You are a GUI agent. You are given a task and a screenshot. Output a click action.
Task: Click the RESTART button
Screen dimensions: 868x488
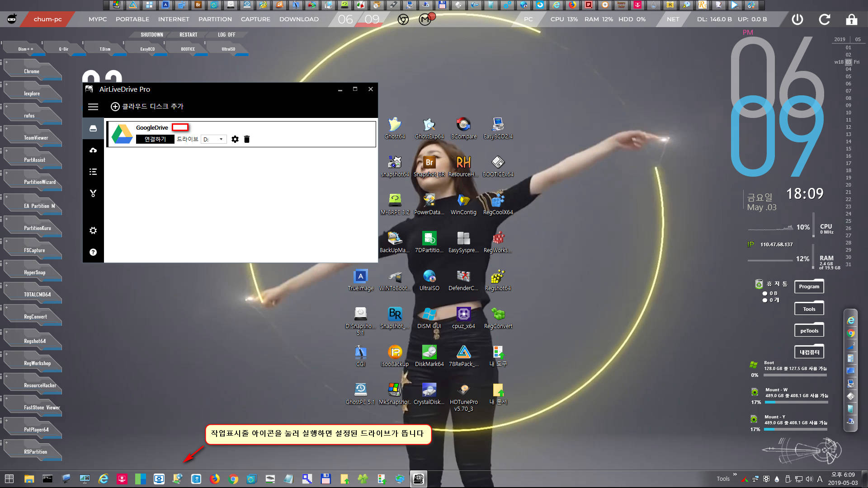pos(189,35)
